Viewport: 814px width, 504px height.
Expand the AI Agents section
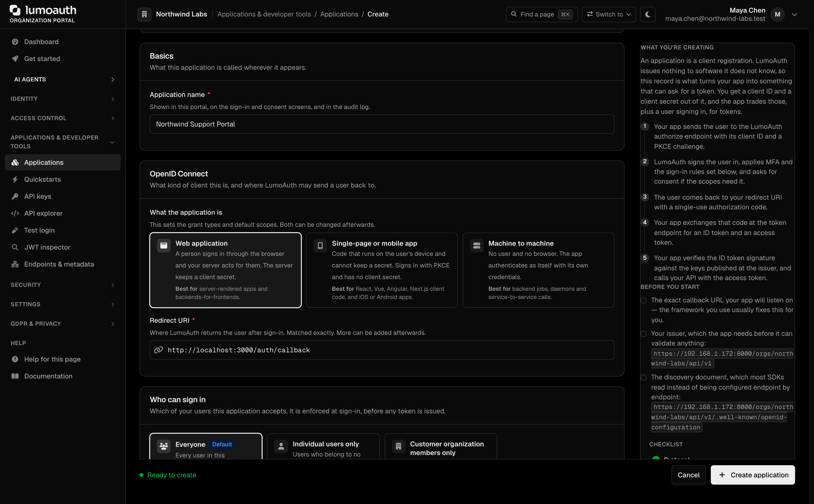point(63,79)
